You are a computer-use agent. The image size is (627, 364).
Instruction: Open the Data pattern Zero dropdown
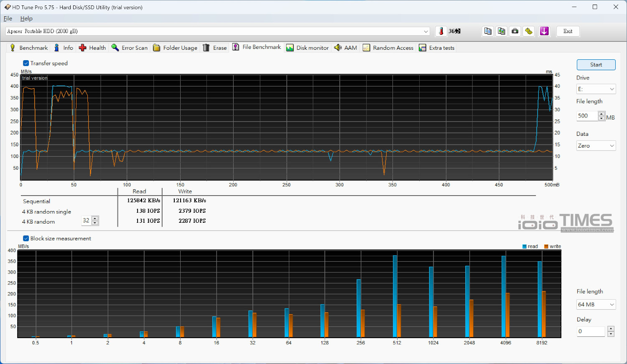pos(596,146)
